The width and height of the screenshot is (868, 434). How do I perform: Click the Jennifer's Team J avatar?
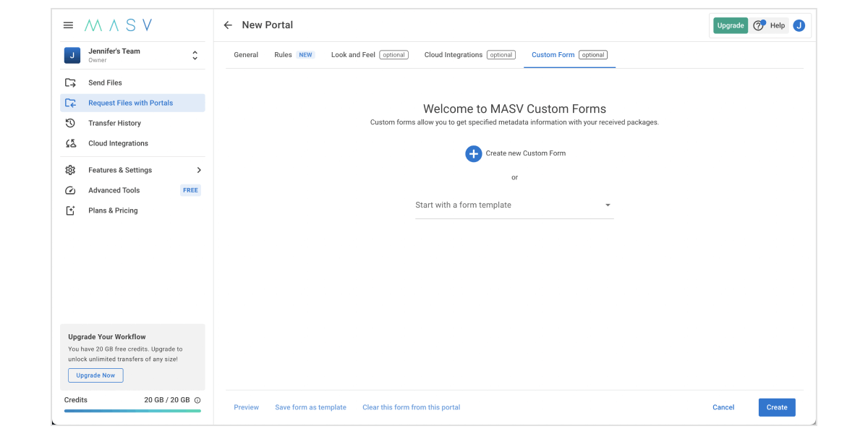72,56
